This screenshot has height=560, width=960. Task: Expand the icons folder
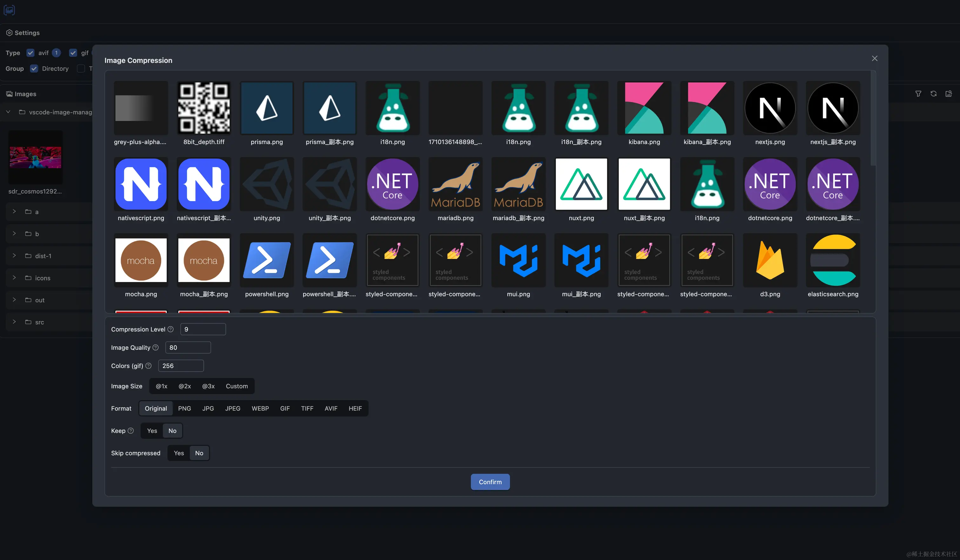(x=14, y=278)
